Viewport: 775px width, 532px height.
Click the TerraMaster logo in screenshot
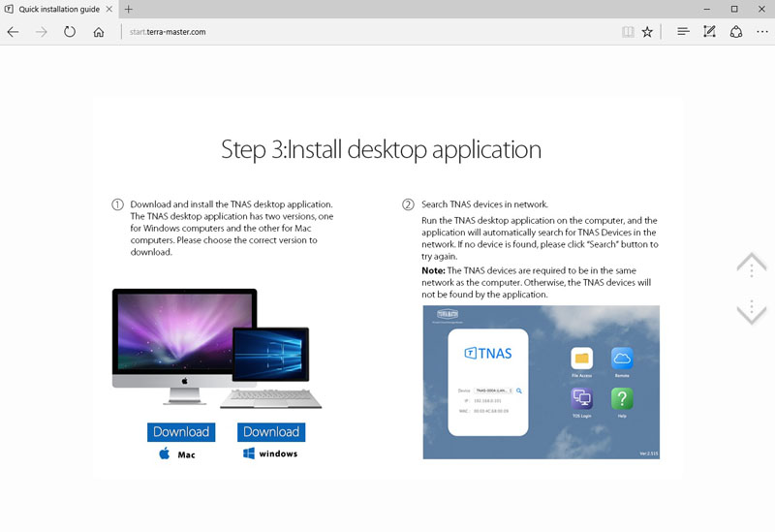[448, 315]
